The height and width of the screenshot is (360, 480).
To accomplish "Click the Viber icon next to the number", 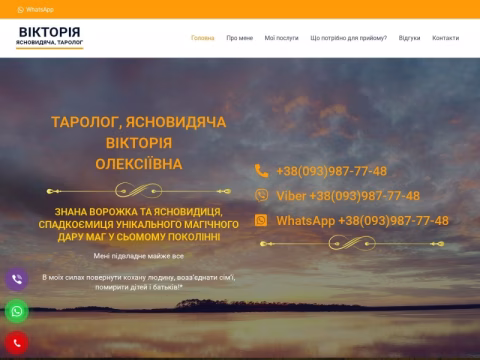I will (262, 196).
